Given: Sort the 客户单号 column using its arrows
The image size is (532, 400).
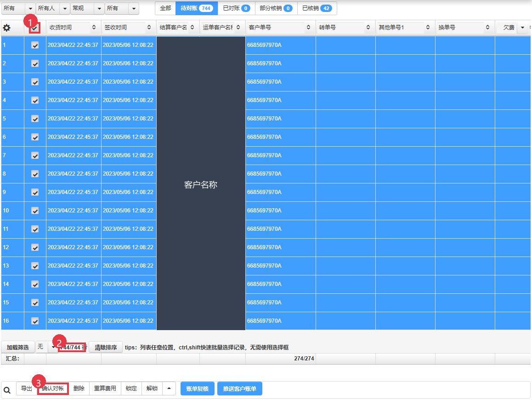Looking at the screenshot, I should tap(308, 28).
